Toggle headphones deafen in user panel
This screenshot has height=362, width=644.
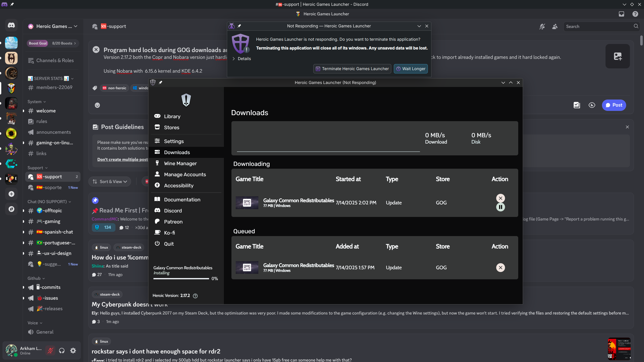pyautogui.click(x=62, y=350)
